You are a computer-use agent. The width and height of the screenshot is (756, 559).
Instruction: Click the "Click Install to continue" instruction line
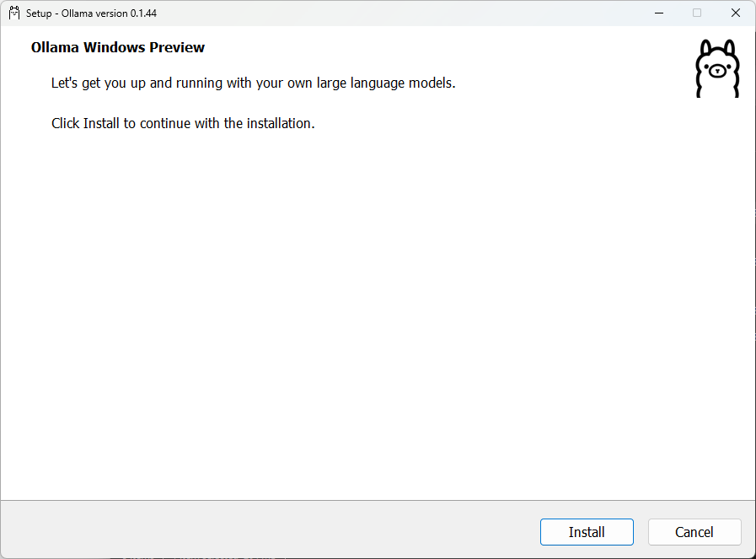183,123
